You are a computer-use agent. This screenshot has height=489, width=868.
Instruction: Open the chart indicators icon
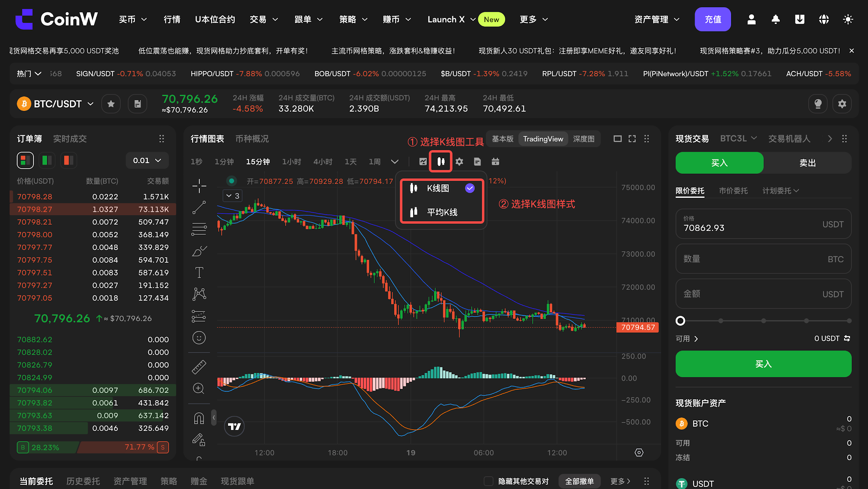[423, 161]
